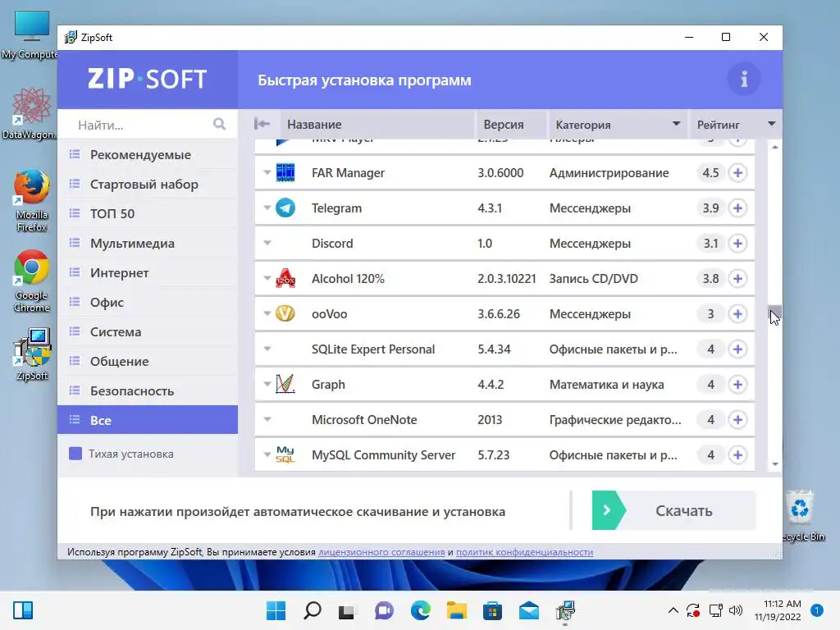
Task: Click the list vertical scrollbar thumb
Action: click(774, 313)
